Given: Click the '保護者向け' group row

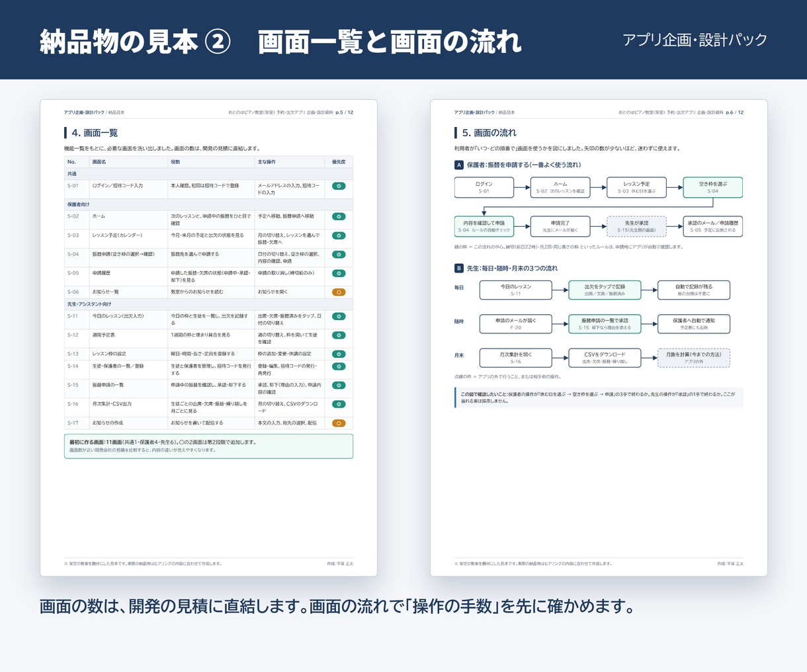Looking at the screenshot, I should [208, 204].
